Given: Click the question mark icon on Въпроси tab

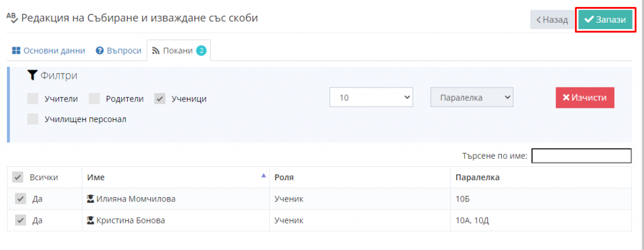Looking at the screenshot, I should [99, 50].
